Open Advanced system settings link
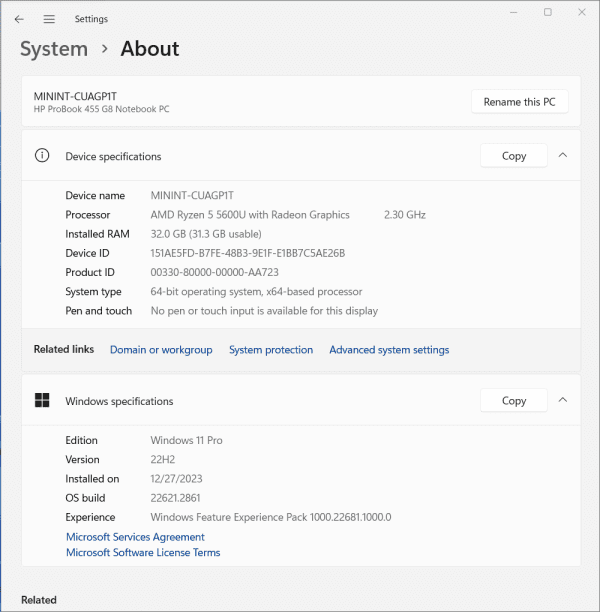The width and height of the screenshot is (600, 612). pos(389,350)
